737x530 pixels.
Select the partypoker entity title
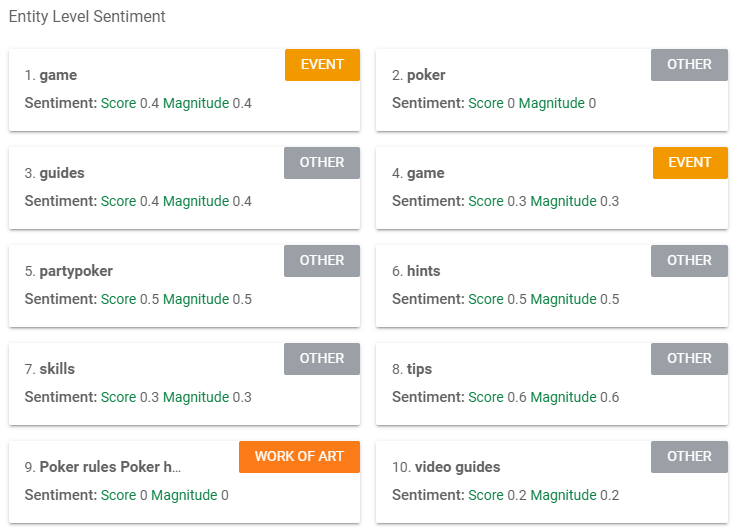(76, 271)
